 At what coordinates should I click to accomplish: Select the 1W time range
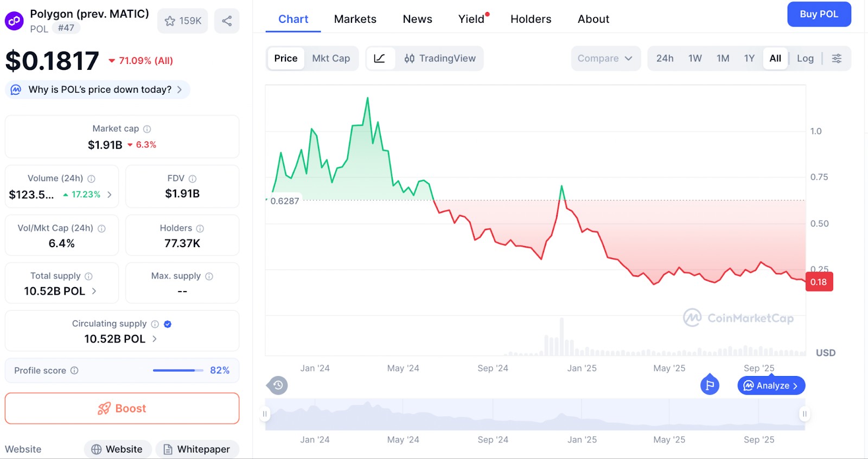pos(695,59)
